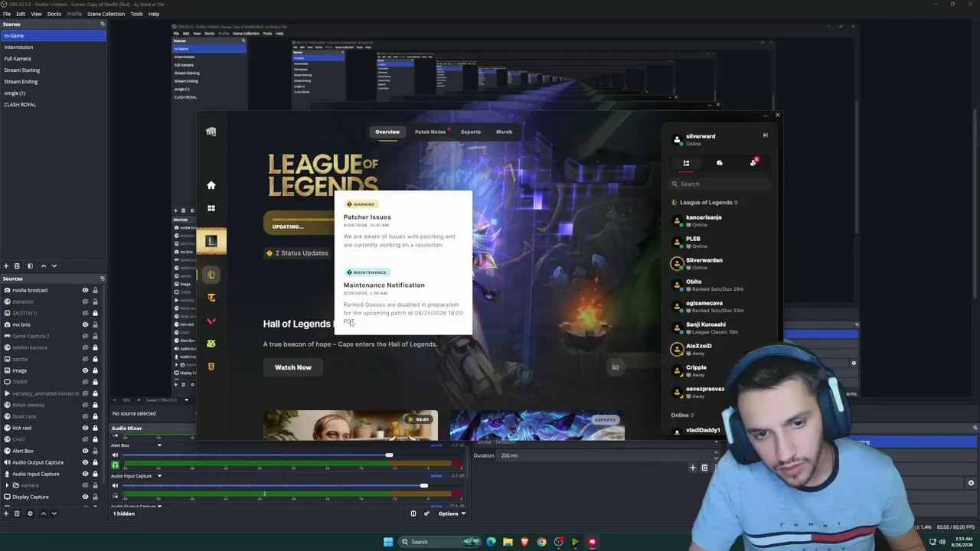Image resolution: width=980 pixels, height=551 pixels.
Task: Open the Audio Mixer Options dropdown
Action: 452,514
